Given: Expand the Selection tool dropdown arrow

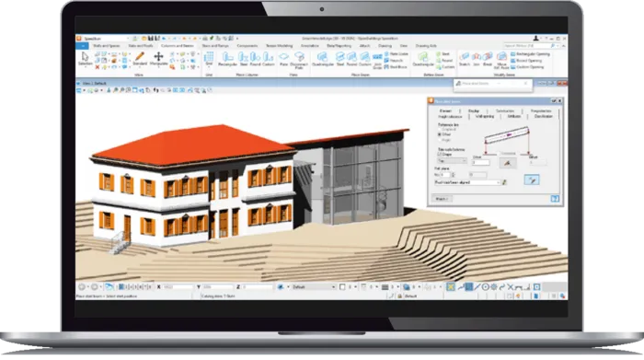Looking at the screenshot, I should point(85,67).
